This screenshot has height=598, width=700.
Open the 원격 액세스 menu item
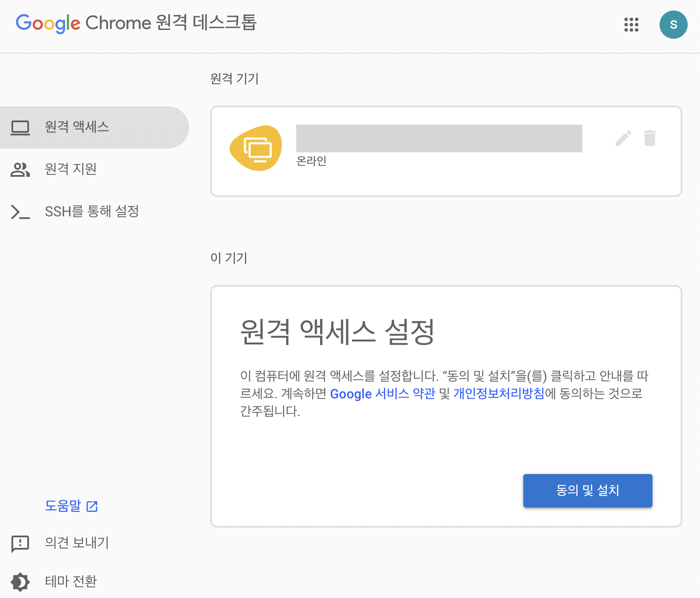click(95, 127)
